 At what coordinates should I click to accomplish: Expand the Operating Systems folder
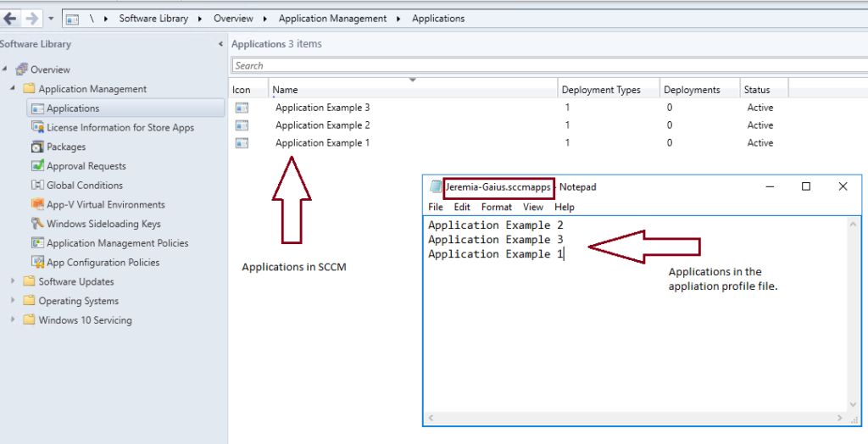tap(13, 301)
